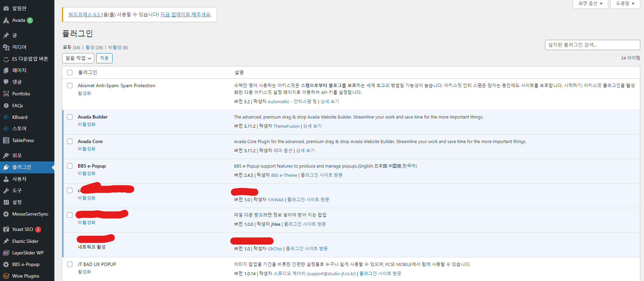Click the FAQs info icon
Screen dimensions: 644x281
point(6,106)
